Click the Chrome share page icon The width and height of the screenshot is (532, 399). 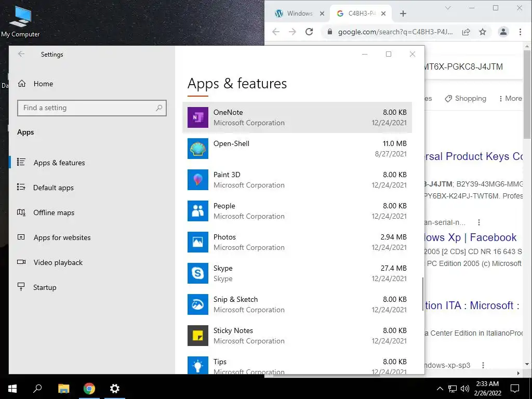(466, 32)
